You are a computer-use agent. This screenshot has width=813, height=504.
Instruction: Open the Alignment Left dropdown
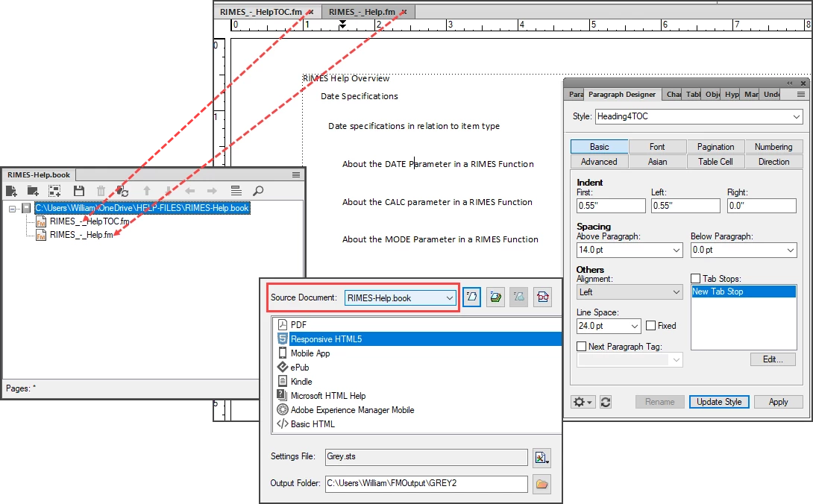coord(676,292)
